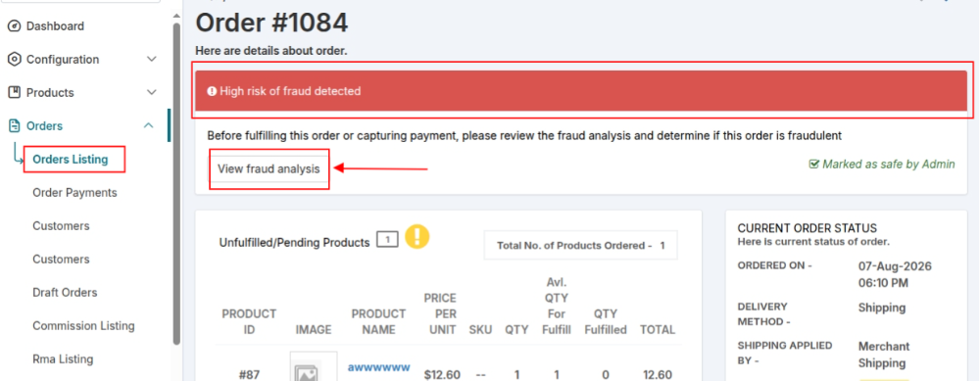This screenshot has height=381, width=980.
Task: Click the Orders document icon
Action: coord(14,126)
